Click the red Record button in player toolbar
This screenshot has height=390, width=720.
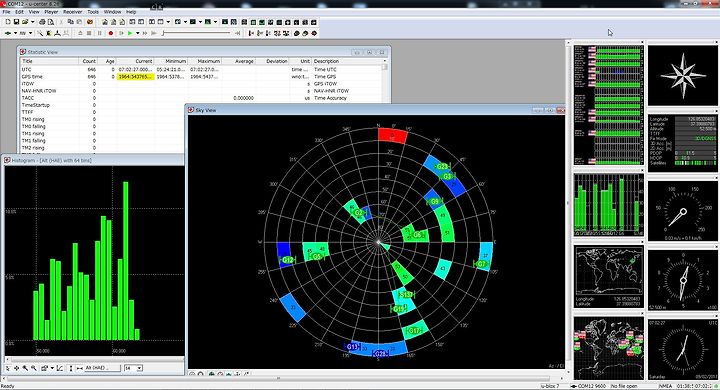pos(111,33)
